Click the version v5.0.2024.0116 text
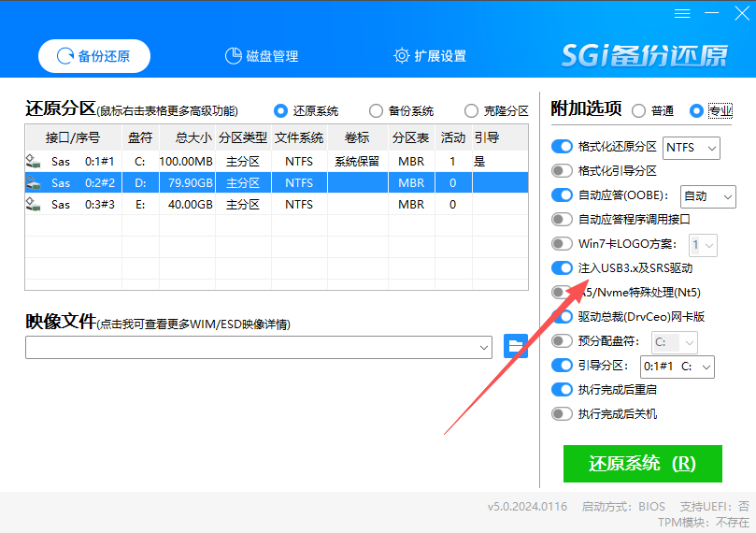 (527, 507)
